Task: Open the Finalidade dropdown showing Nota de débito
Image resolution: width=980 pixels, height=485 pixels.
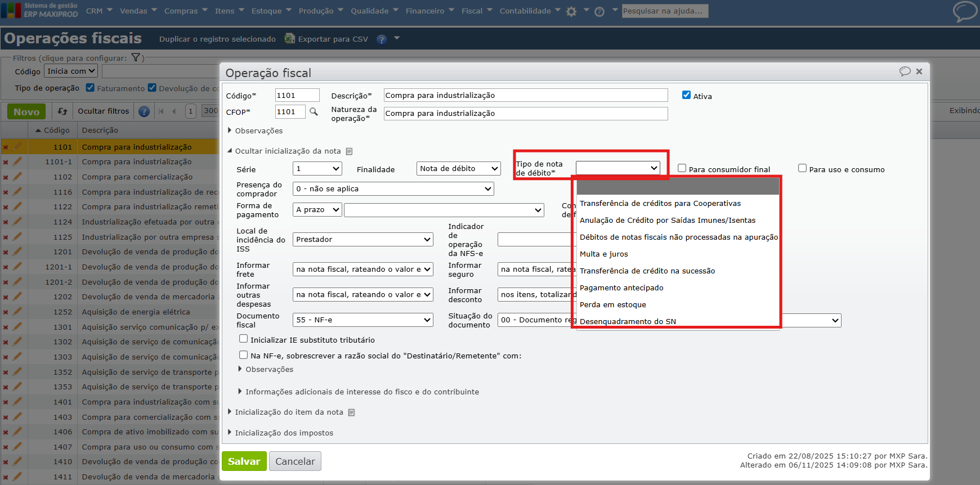Action: pos(459,169)
